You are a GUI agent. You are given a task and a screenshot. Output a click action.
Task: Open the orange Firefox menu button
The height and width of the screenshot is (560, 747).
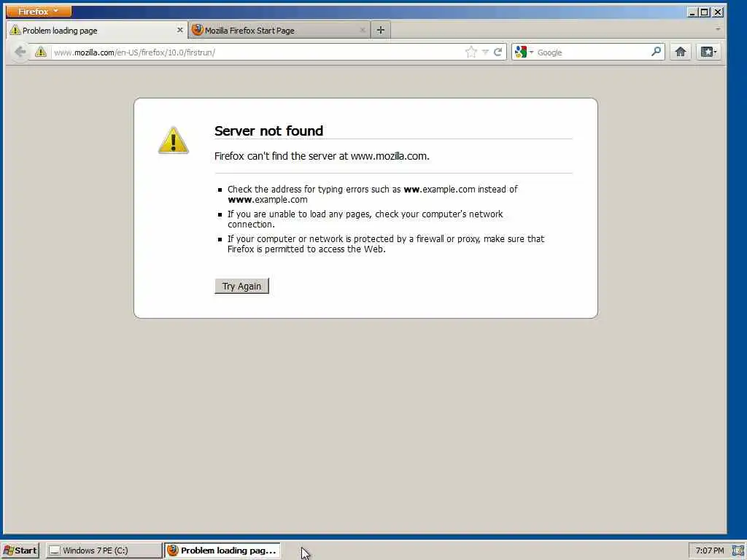pyautogui.click(x=39, y=11)
